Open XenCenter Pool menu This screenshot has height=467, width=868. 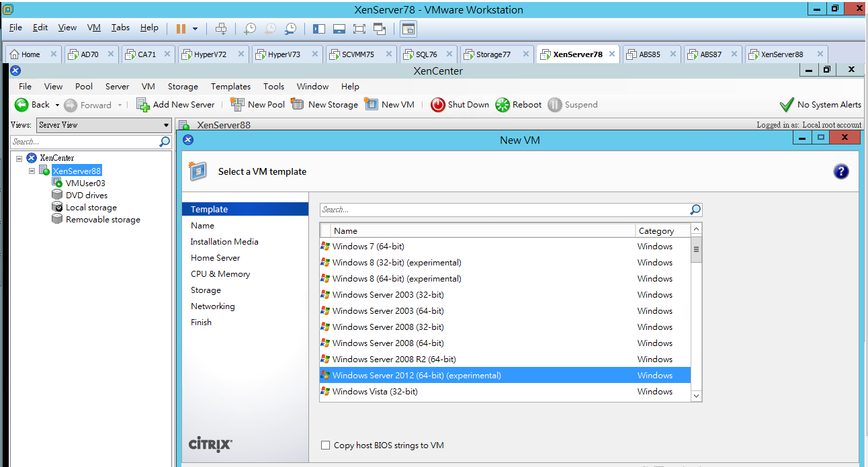pos(84,86)
